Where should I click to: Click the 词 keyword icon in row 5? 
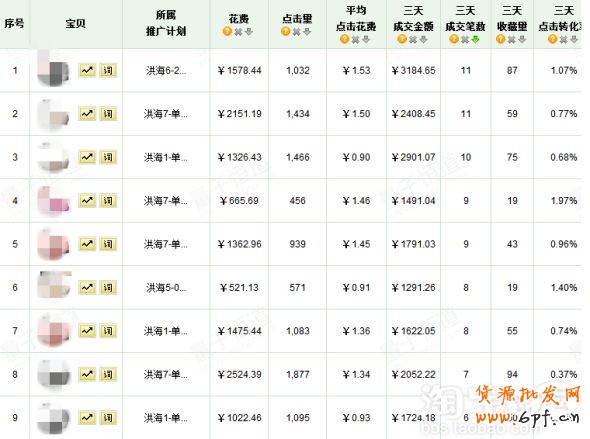coord(108,244)
